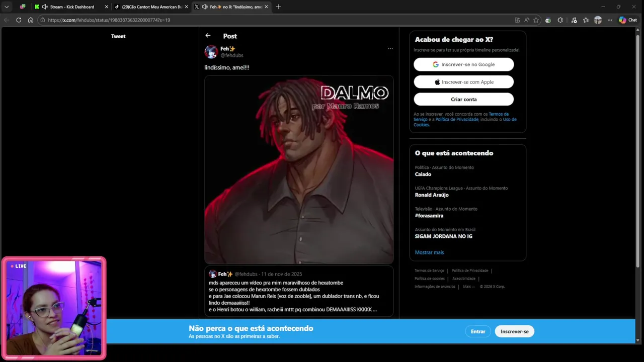644x362 pixels.
Task: Click Mostrar mais in trends
Action: point(429,252)
